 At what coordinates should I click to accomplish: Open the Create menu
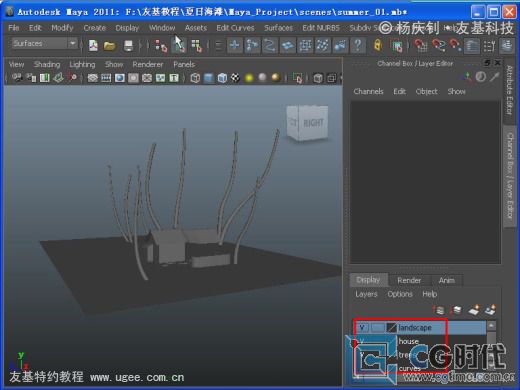coord(94,28)
